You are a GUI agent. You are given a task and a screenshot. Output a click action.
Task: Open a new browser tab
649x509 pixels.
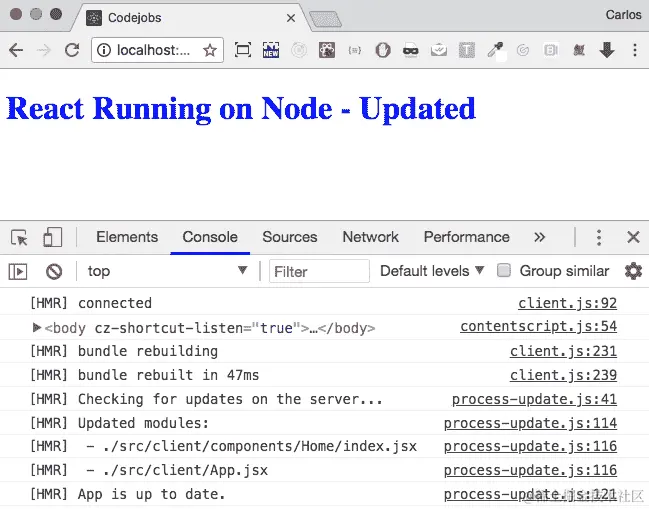[326, 19]
